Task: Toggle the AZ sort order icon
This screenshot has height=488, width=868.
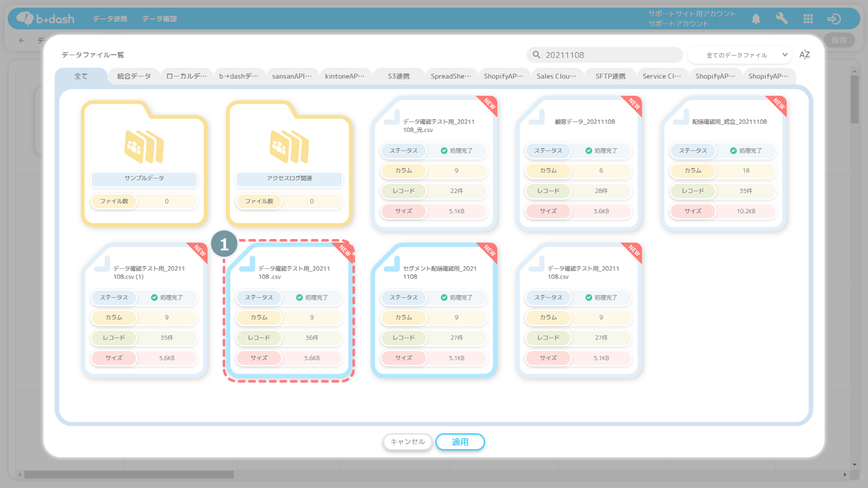Action: (x=805, y=55)
